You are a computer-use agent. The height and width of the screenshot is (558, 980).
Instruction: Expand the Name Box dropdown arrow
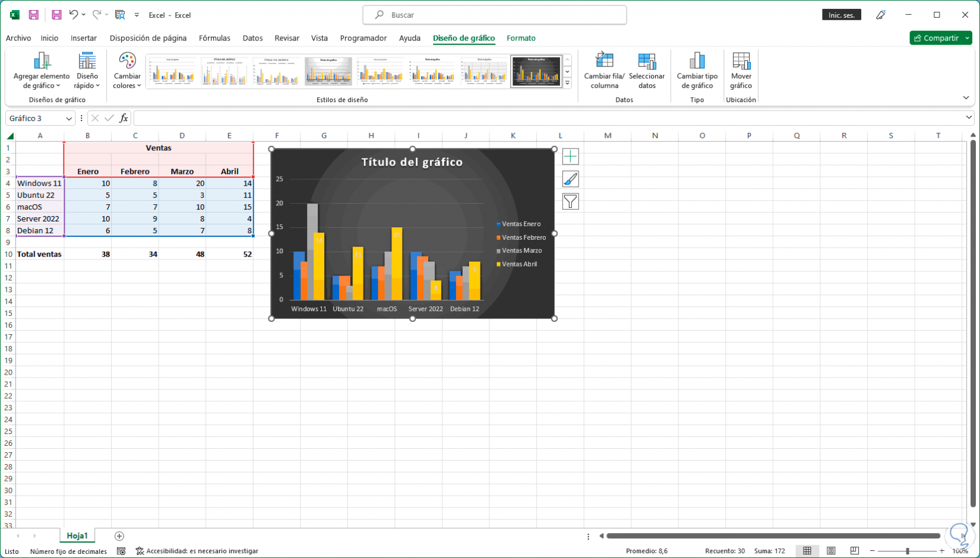(69, 119)
